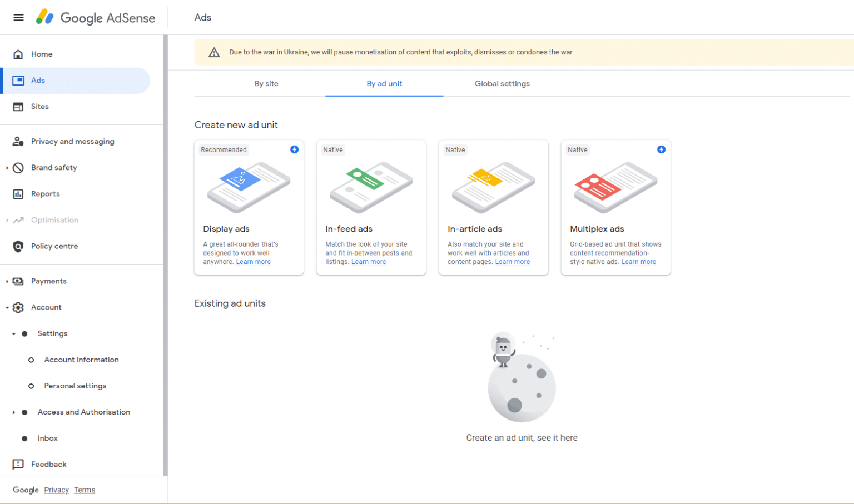The width and height of the screenshot is (854, 504).
Task: Open the Global settings tab
Action: click(502, 83)
